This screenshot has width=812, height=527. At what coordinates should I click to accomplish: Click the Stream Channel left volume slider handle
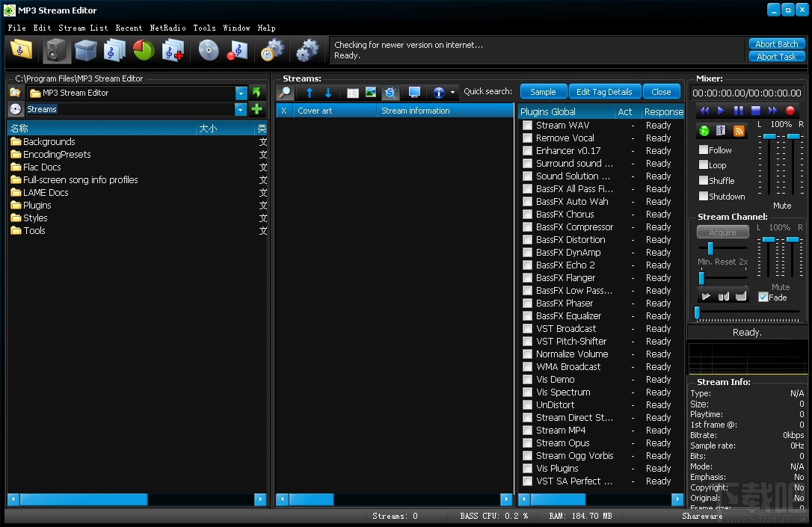pos(769,240)
